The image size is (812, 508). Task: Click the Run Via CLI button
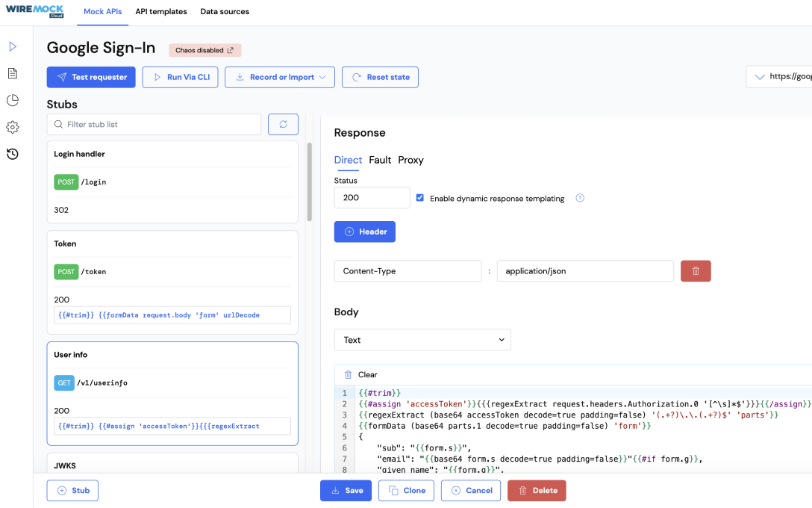tap(180, 77)
